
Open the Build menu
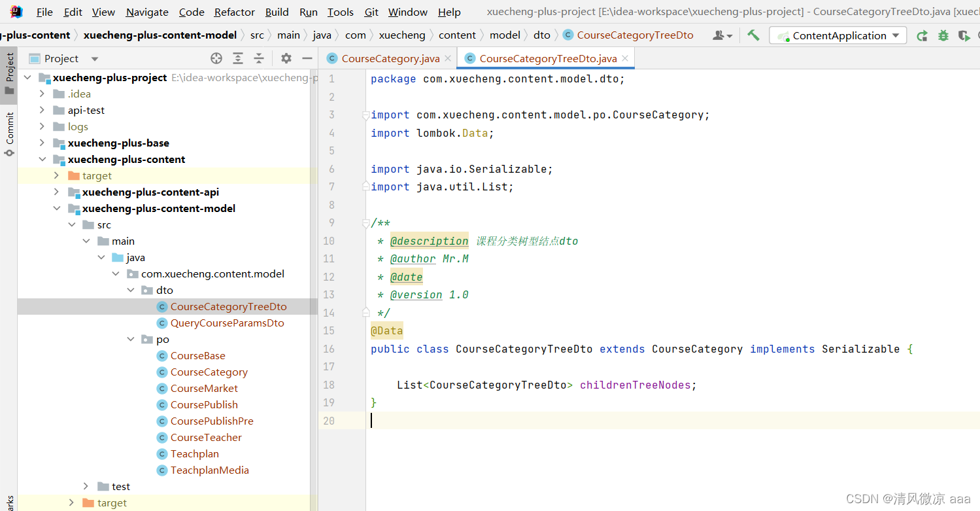[x=277, y=12]
